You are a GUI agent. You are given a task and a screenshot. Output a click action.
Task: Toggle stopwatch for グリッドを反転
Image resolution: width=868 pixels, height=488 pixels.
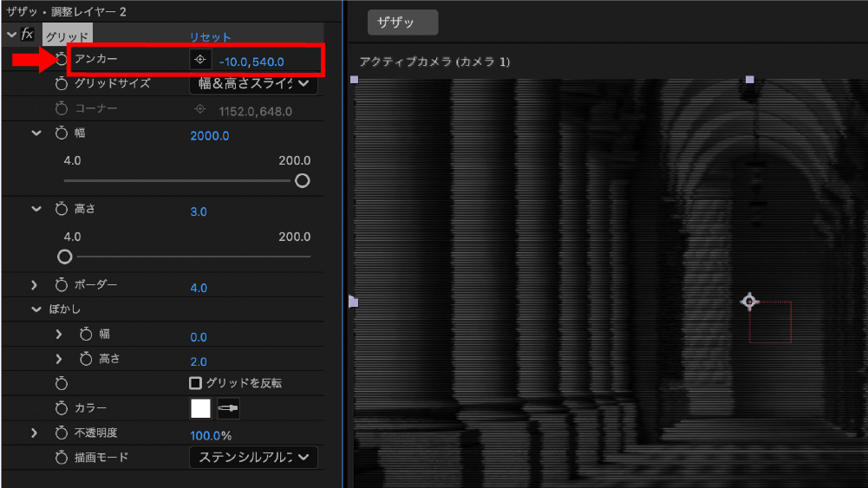61,383
